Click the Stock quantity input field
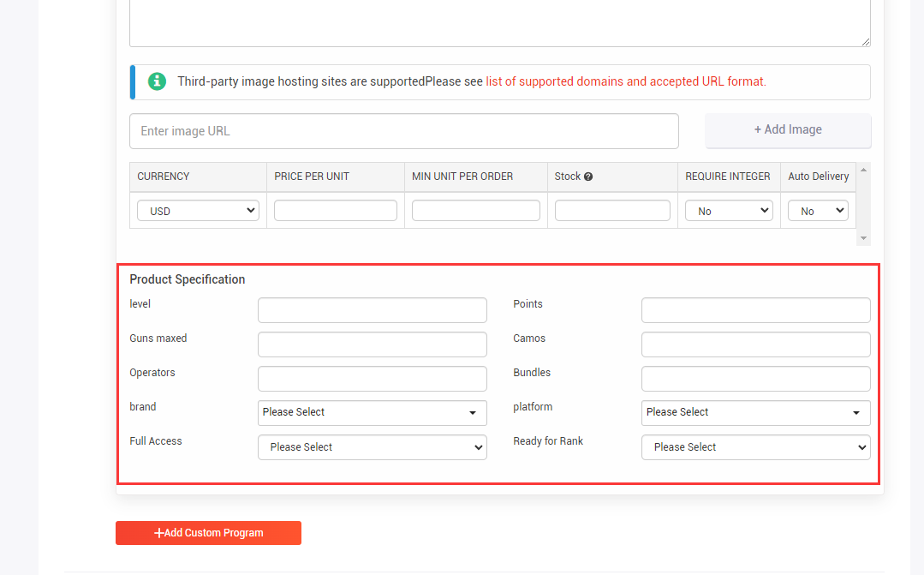This screenshot has width=924, height=575. pos(612,211)
